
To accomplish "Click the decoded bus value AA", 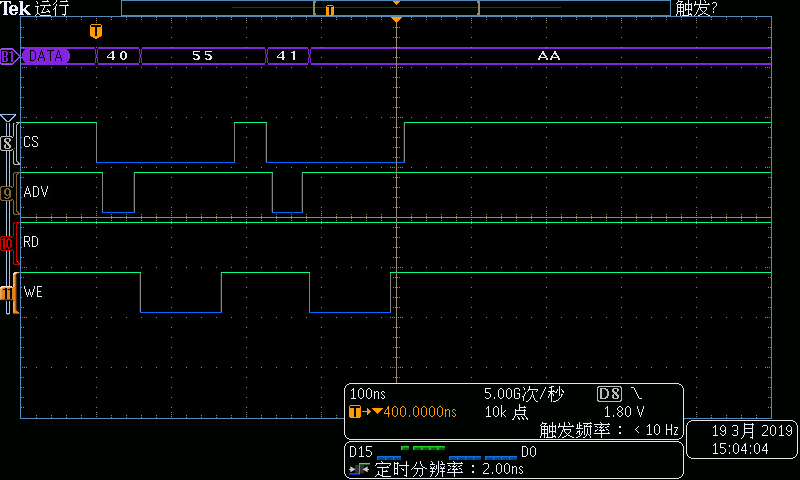I will click(549, 56).
